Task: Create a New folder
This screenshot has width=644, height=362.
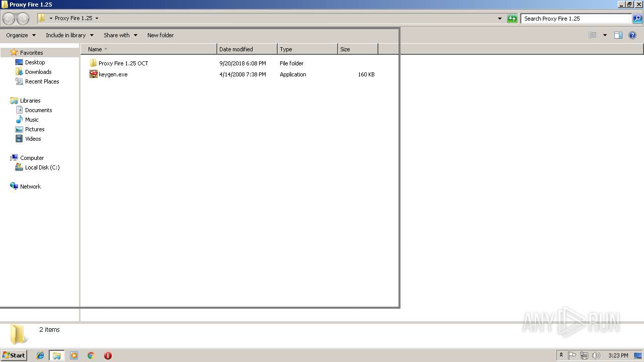Action: click(160, 35)
